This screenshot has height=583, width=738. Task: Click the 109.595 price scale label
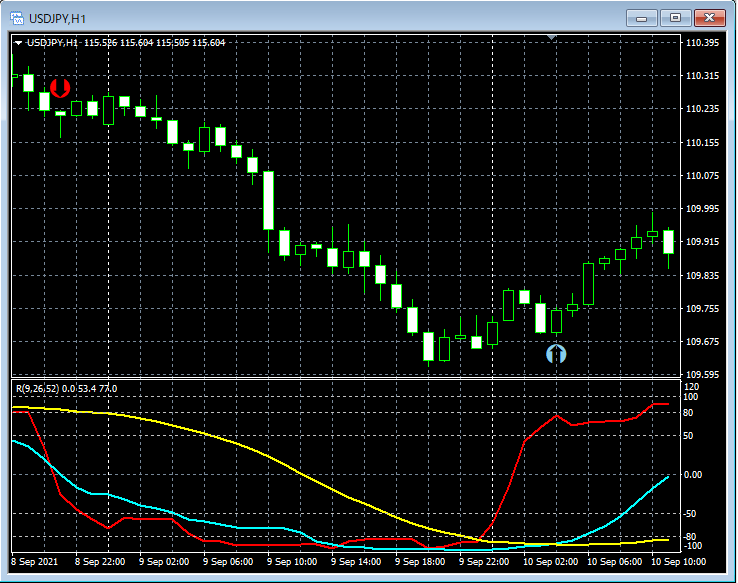[x=704, y=375]
